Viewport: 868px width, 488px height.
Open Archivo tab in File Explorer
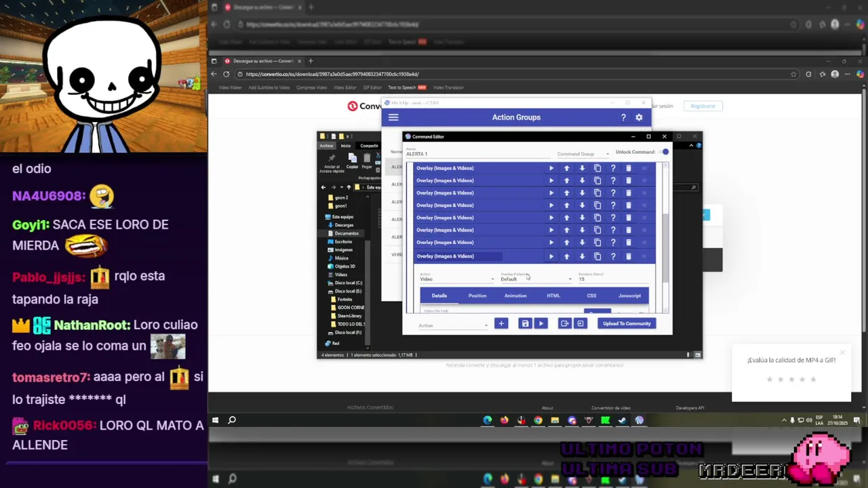click(327, 146)
